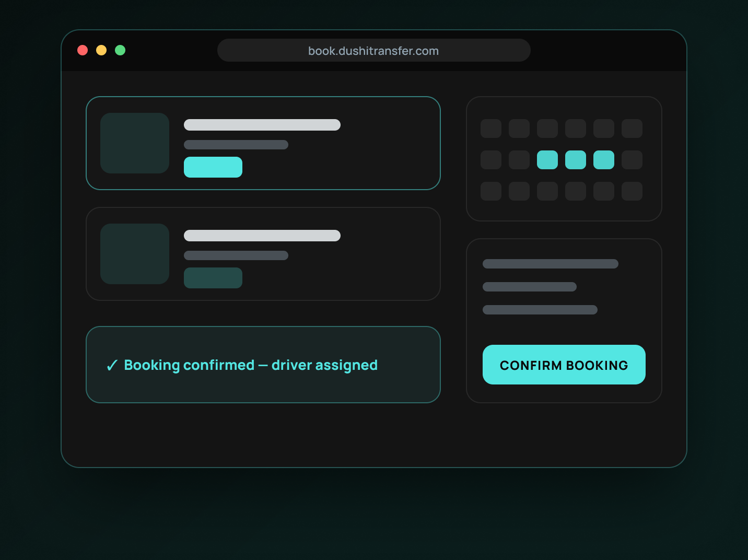Viewport: 748px width, 560px height.
Task: Pick the rightmost highlighted cyan calendar cell
Action: [604, 160]
